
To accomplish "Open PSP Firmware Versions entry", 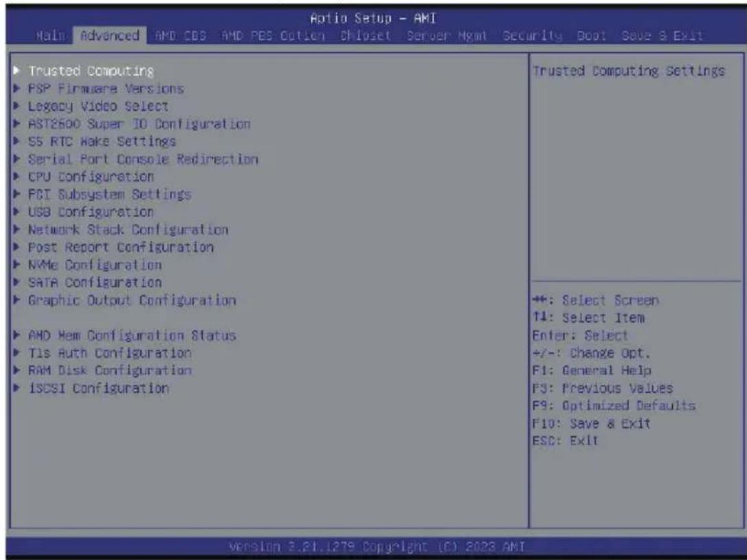I will pyautogui.click(x=106, y=89).
